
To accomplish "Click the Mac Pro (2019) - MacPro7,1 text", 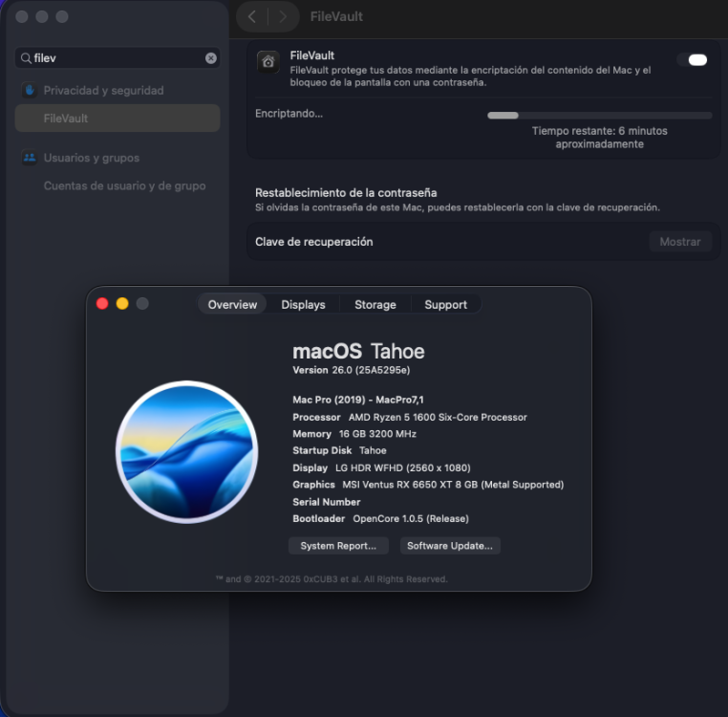I will pyautogui.click(x=358, y=400).
